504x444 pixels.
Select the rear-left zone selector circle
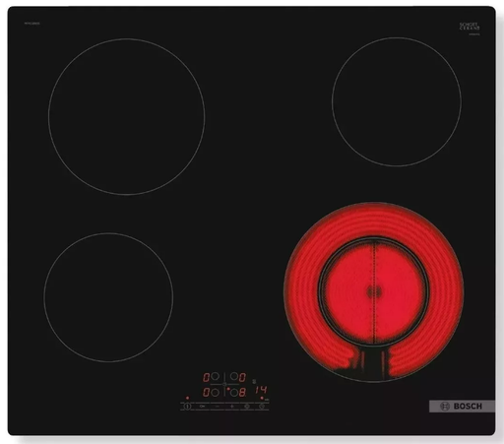215,376
